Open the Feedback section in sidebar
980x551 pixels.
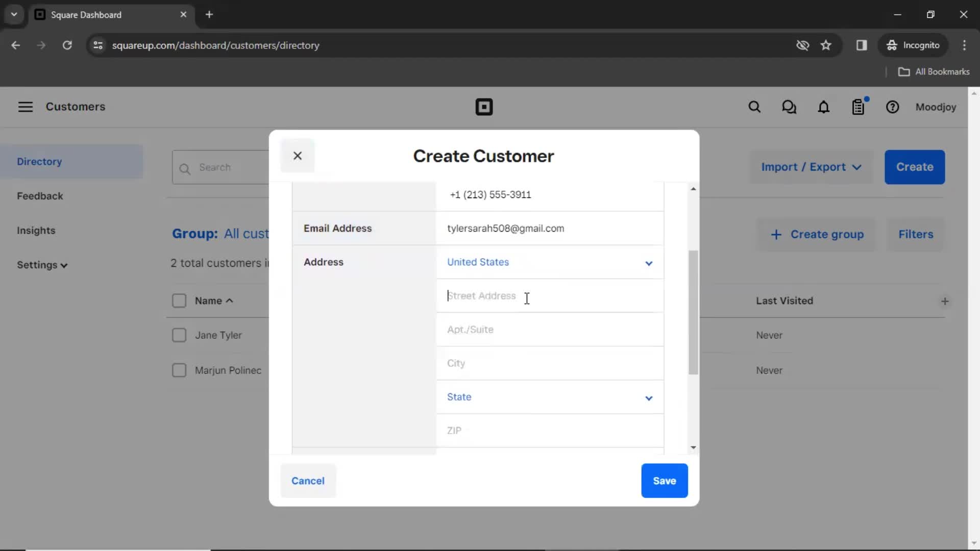tap(40, 196)
